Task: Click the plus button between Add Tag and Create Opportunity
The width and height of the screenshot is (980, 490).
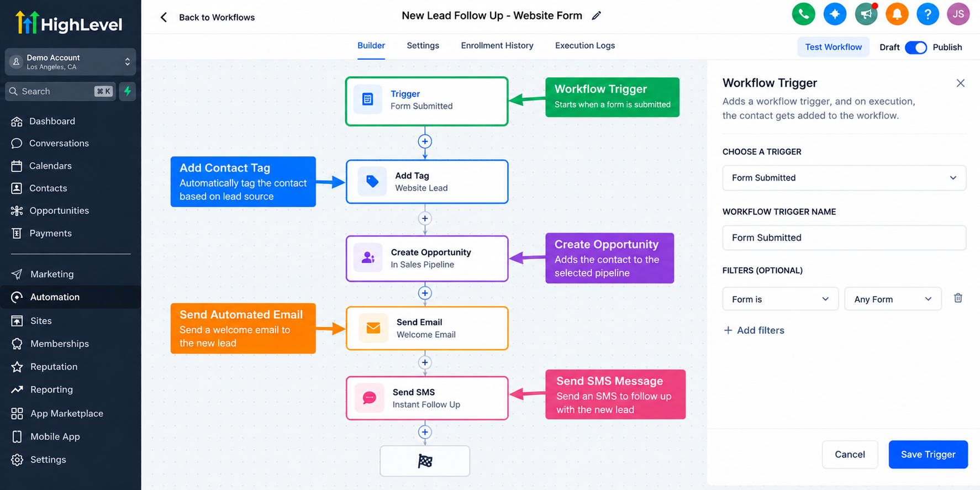Action: click(425, 218)
